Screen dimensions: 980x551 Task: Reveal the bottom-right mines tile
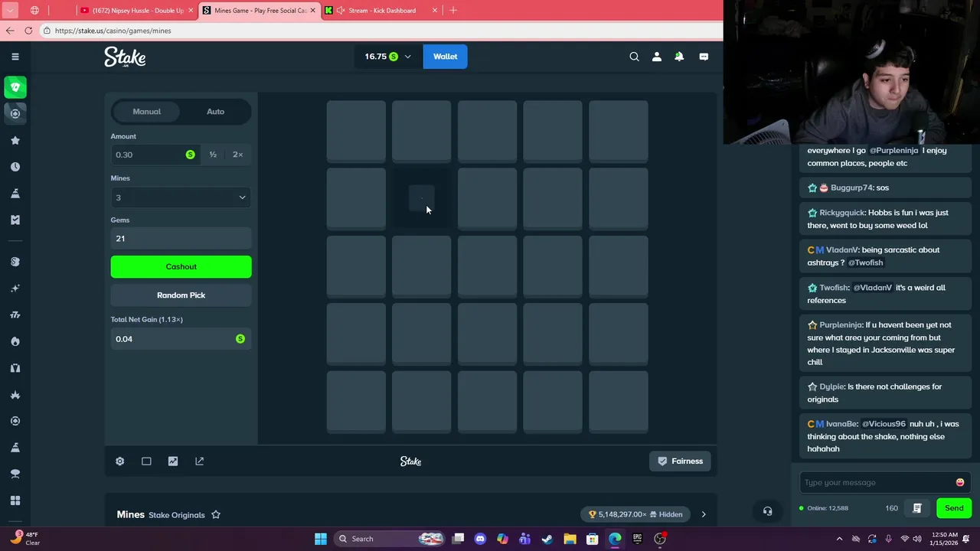(x=619, y=401)
